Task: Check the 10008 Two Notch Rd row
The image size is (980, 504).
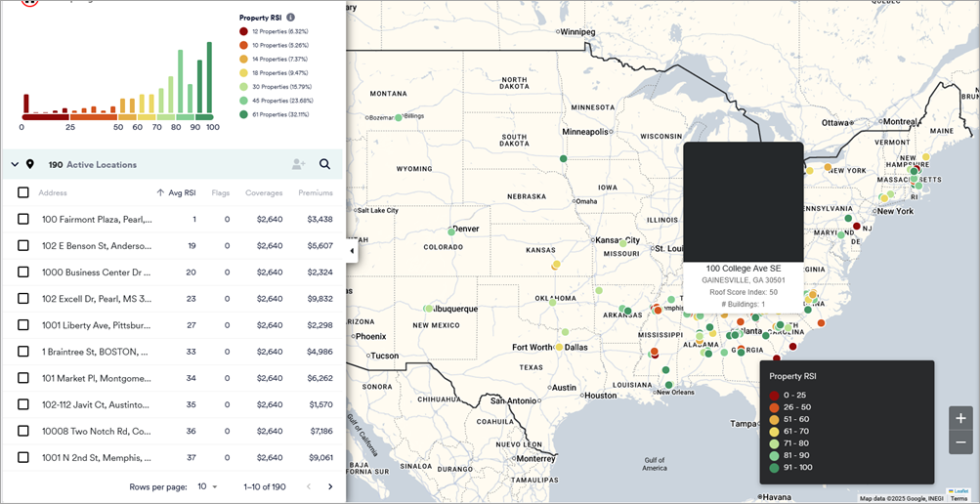Action: pyautogui.click(x=23, y=431)
